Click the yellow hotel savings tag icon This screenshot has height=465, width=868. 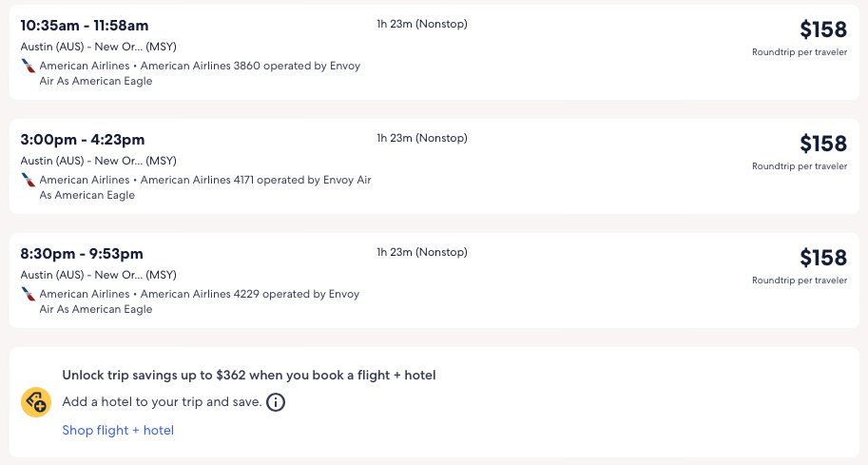pos(36,402)
